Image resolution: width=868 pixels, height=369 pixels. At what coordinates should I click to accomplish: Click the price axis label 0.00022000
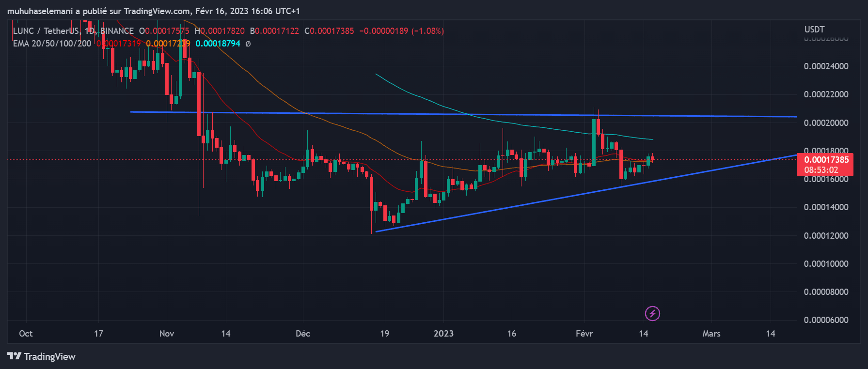tap(826, 94)
